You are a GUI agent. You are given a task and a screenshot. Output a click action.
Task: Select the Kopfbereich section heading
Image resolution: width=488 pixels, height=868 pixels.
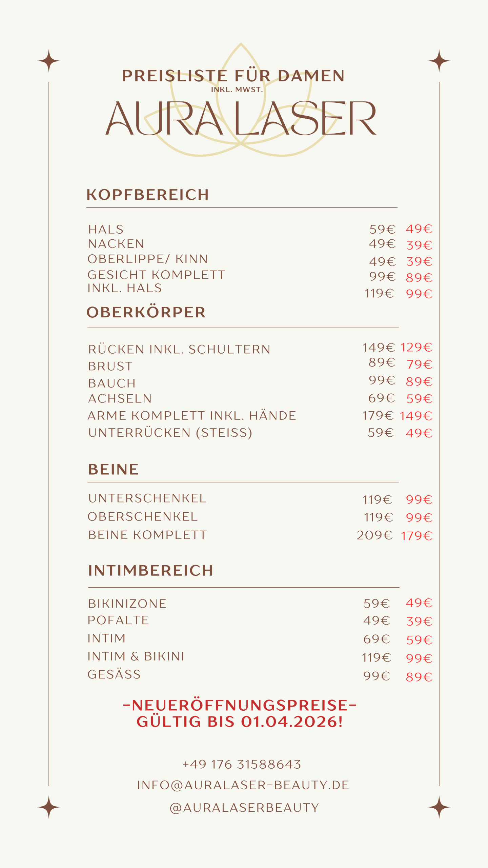tap(147, 195)
